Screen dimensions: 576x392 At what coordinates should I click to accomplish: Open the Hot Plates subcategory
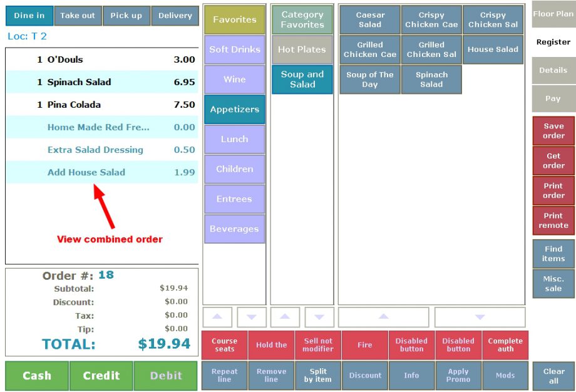click(x=302, y=49)
